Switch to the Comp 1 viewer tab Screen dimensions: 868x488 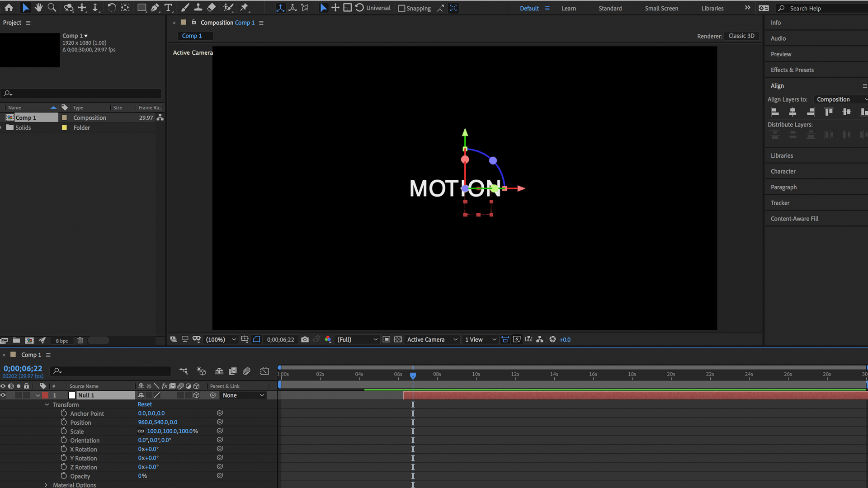[x=192, y=36]
